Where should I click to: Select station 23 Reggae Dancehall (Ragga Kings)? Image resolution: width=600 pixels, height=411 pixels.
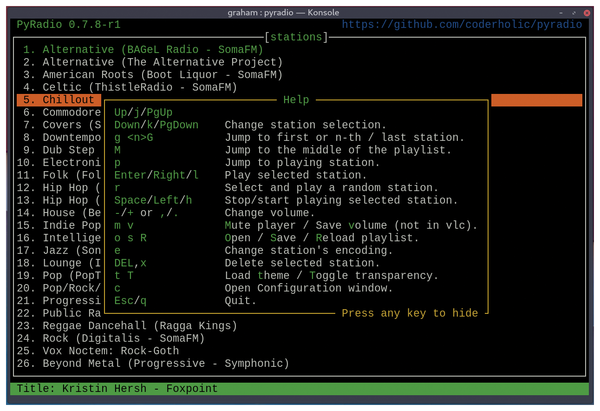click(127, 326)
